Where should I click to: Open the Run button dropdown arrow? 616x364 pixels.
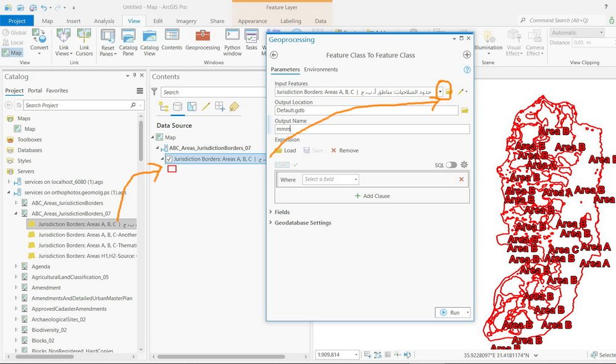click(x=467, y=313)
